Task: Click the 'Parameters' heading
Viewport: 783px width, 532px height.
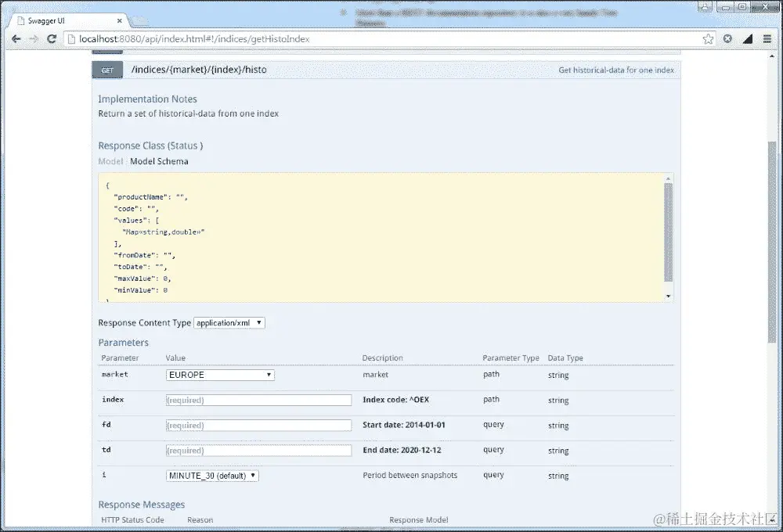Action: coord(124,343)
